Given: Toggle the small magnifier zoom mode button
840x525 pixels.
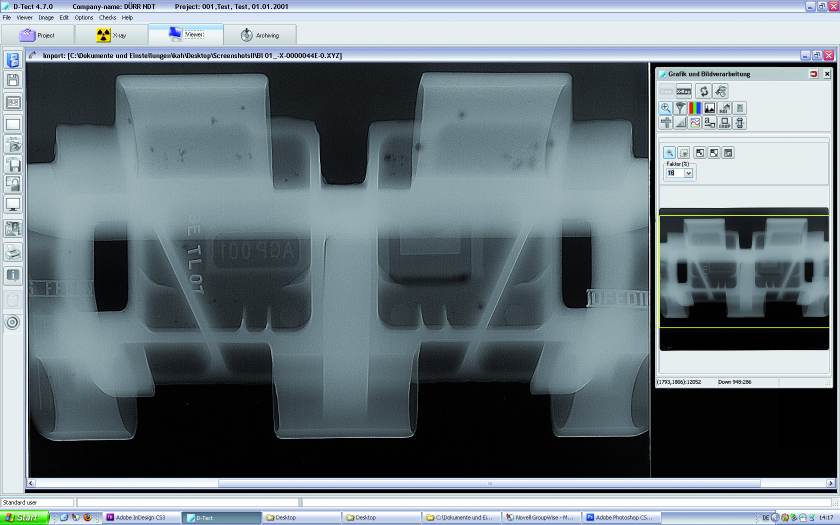Looking at the screenshot, I should [669, 152].
